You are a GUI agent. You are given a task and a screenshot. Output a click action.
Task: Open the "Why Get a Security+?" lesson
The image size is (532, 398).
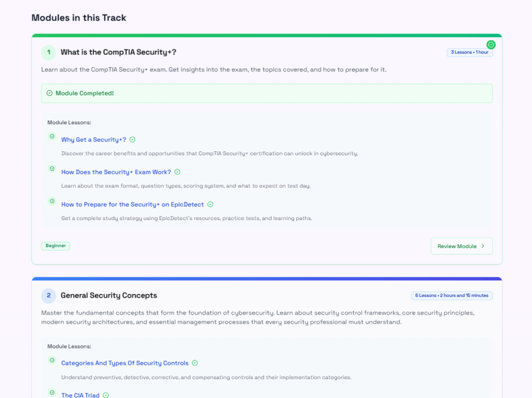[x=92, y=139]
